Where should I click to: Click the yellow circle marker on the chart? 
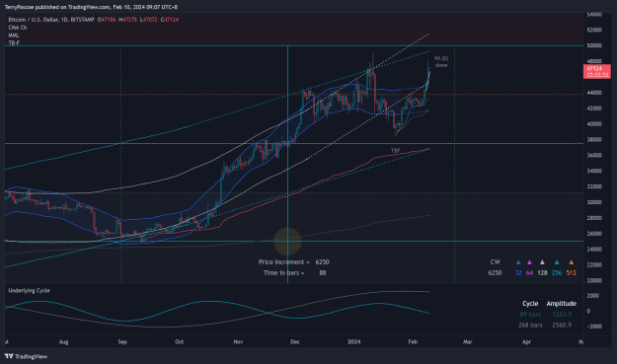point(287,242)
